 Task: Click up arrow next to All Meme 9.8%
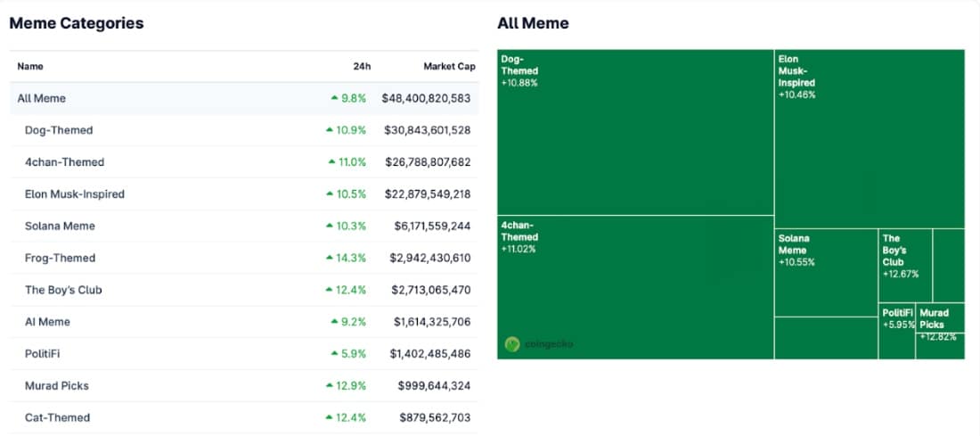(334, 98)
